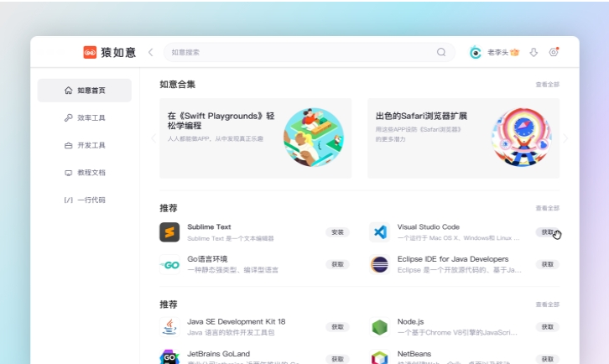Click the JetBrains GoLand icon
The height and width of the screenshot is (364, 609).
tap(169, 356)
